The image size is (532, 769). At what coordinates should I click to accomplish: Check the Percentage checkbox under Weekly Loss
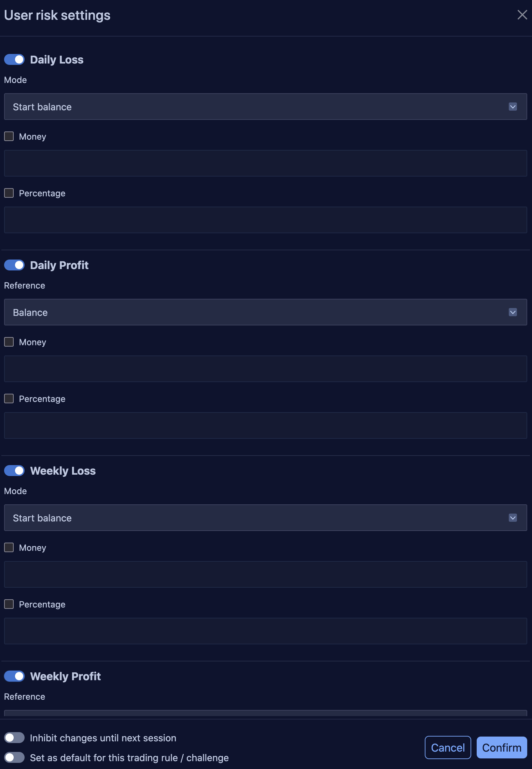[9, 604]
